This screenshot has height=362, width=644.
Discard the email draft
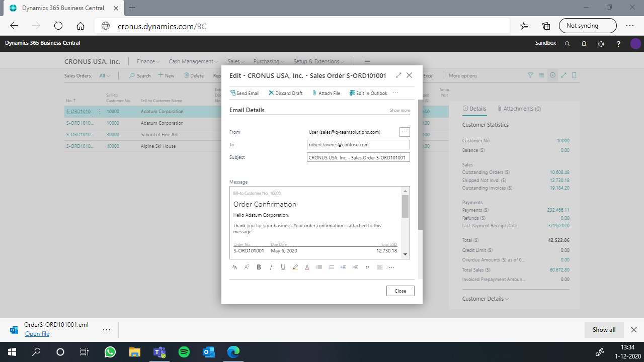(286, 93)
